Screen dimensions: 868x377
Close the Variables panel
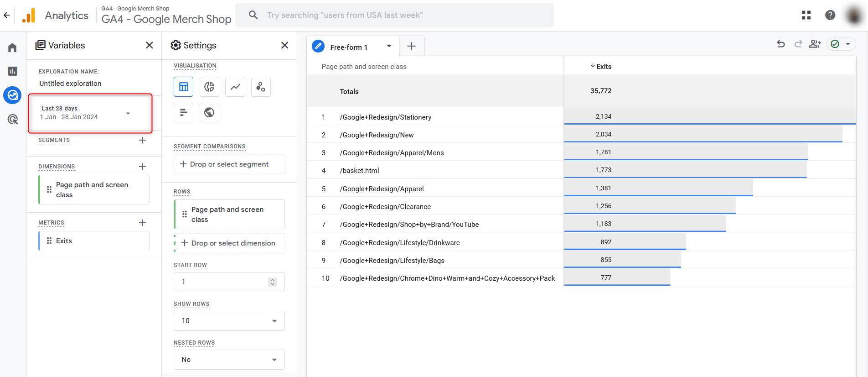click(149, 45)
